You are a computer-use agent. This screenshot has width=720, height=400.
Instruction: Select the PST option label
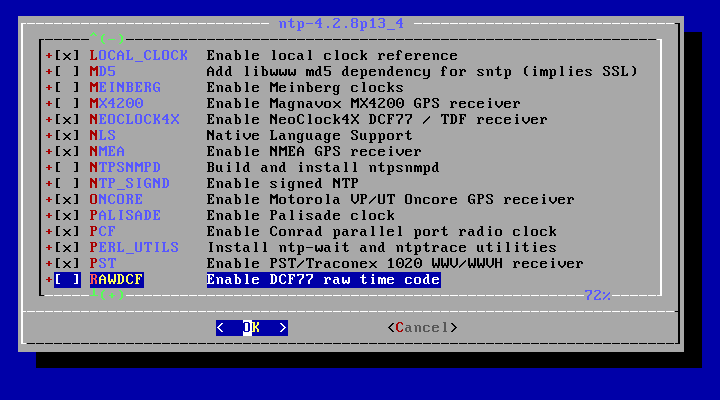click(103, 264)
